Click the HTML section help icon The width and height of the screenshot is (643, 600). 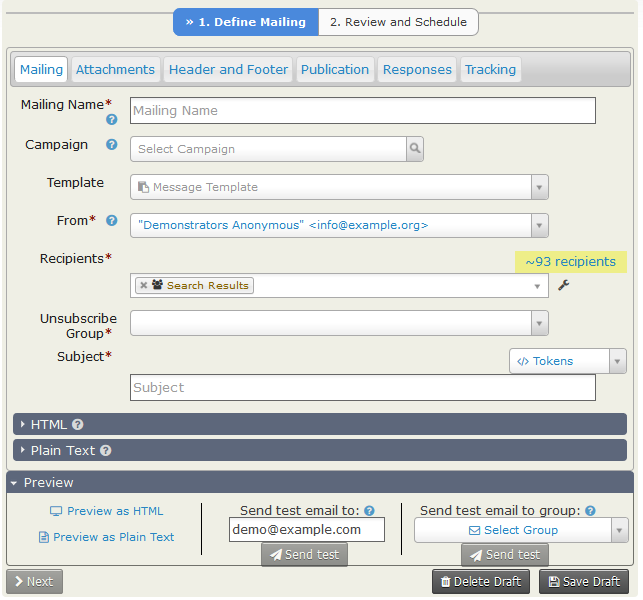pyautogui.click(x=78, y=425)
